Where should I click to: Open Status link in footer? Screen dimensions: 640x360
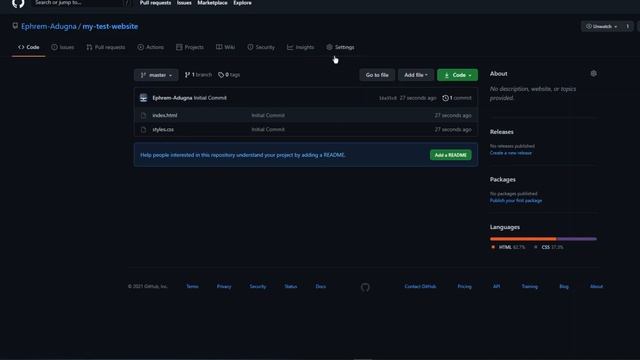coord(291,287)
